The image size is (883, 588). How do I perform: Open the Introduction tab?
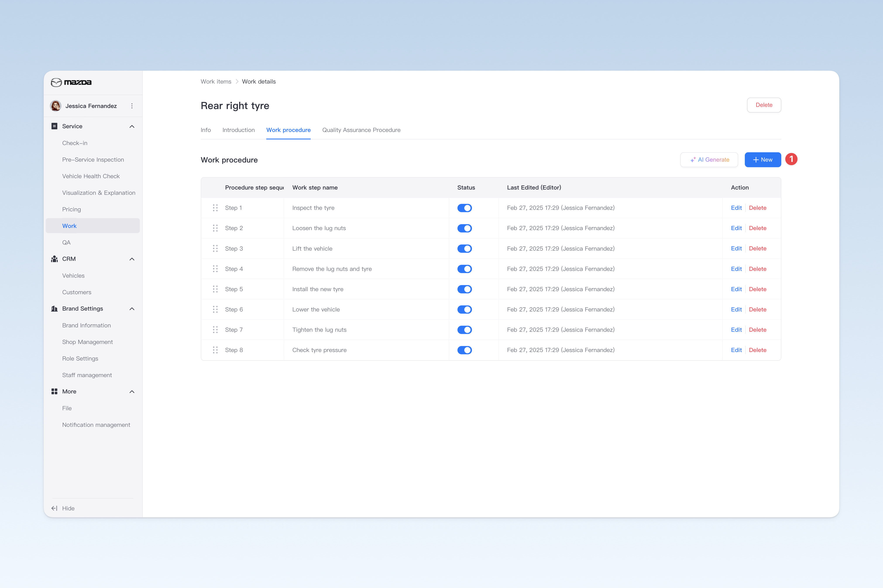tap(238, 130)
